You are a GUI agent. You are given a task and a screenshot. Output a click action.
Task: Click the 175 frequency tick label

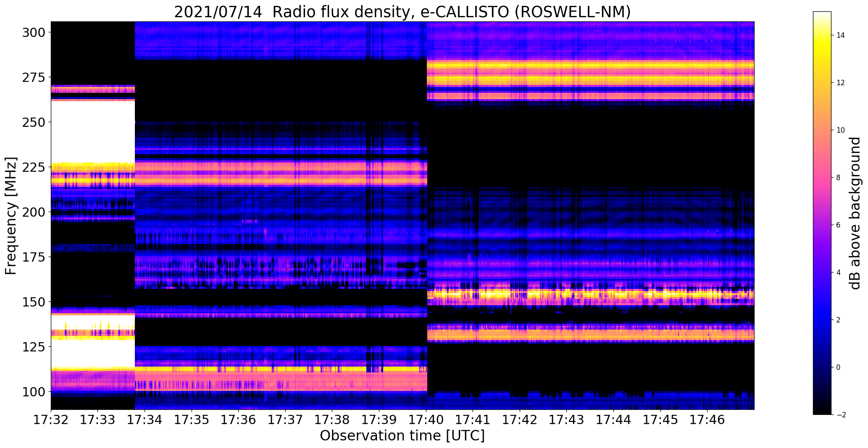[34, 257]
